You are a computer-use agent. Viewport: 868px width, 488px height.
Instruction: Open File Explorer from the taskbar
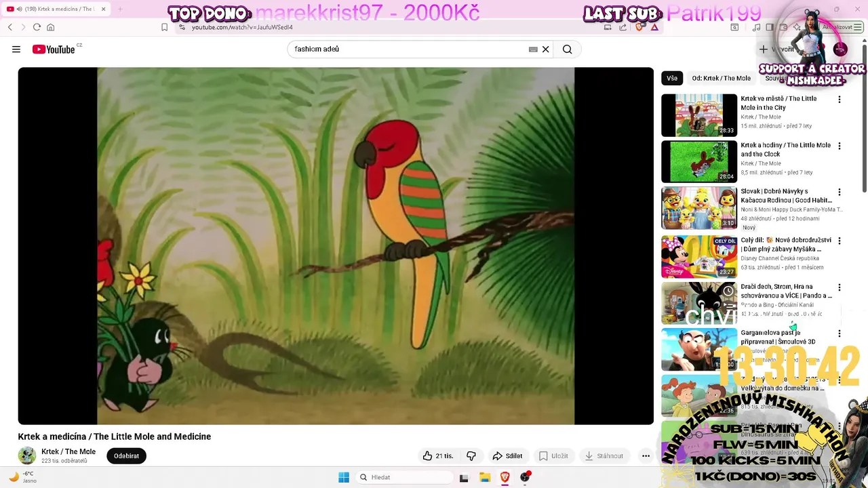click(x=485, y=478)
